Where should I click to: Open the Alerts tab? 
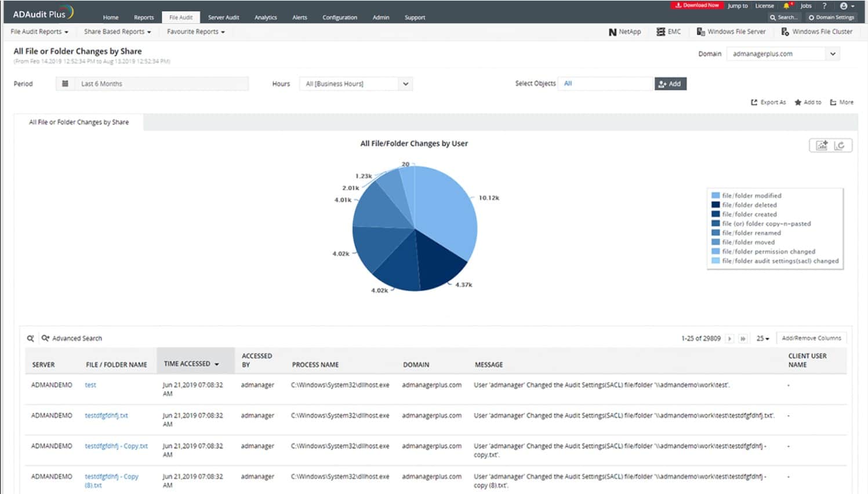pyautogui.click(x=300, y=17)
